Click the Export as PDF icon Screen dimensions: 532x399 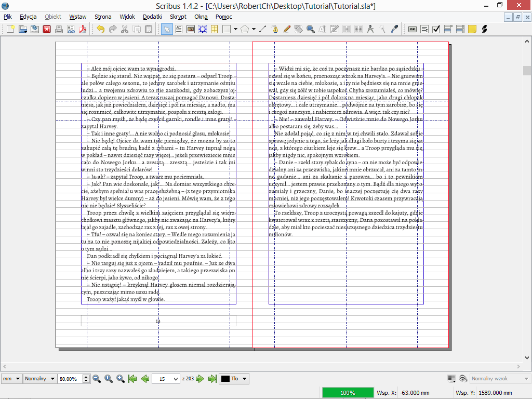coord(82,29)
